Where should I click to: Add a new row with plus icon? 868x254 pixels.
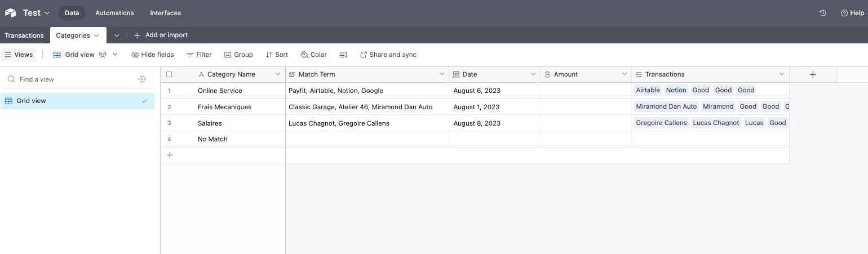(x=170, y=155)
